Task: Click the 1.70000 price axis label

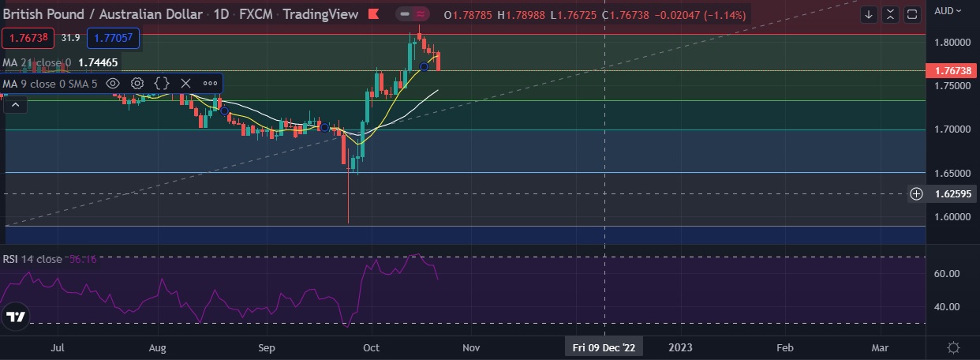Action: click(x=952, y=129)
